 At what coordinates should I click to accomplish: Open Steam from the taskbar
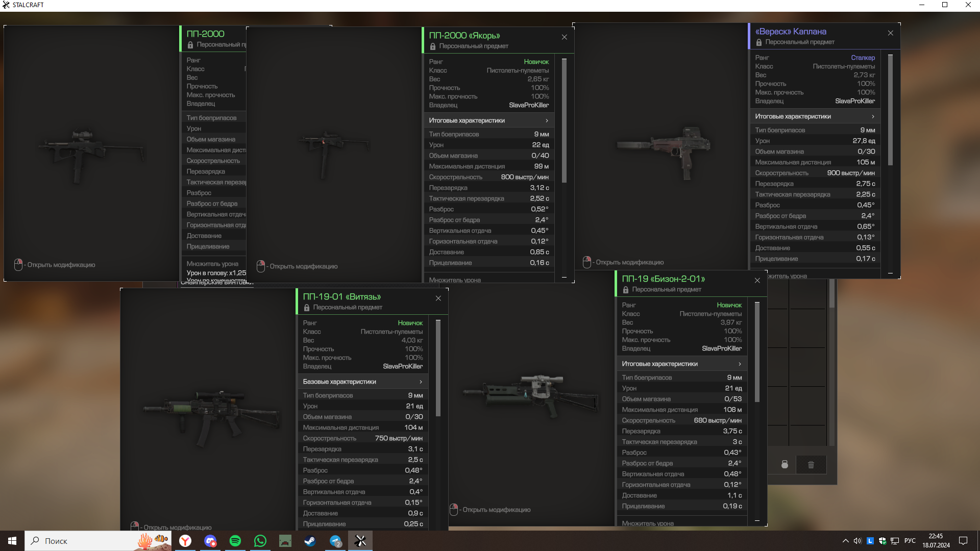[x=310, y=541]
